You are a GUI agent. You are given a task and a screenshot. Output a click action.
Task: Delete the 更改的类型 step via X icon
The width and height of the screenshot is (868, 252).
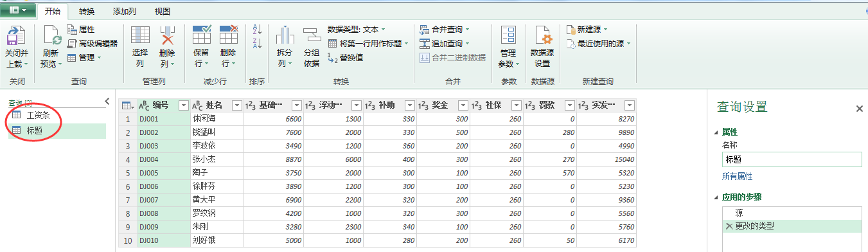pyautogui.click(x=729, y=226)
